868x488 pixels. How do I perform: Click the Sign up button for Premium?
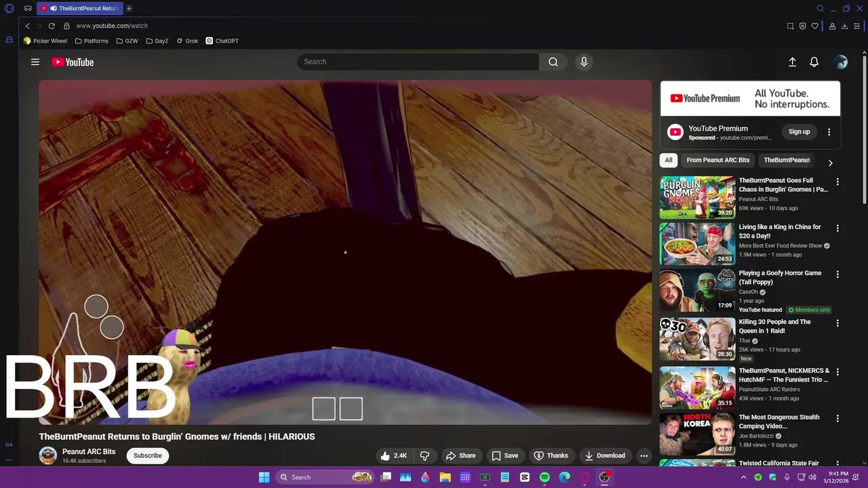click(x=799, y=131)
